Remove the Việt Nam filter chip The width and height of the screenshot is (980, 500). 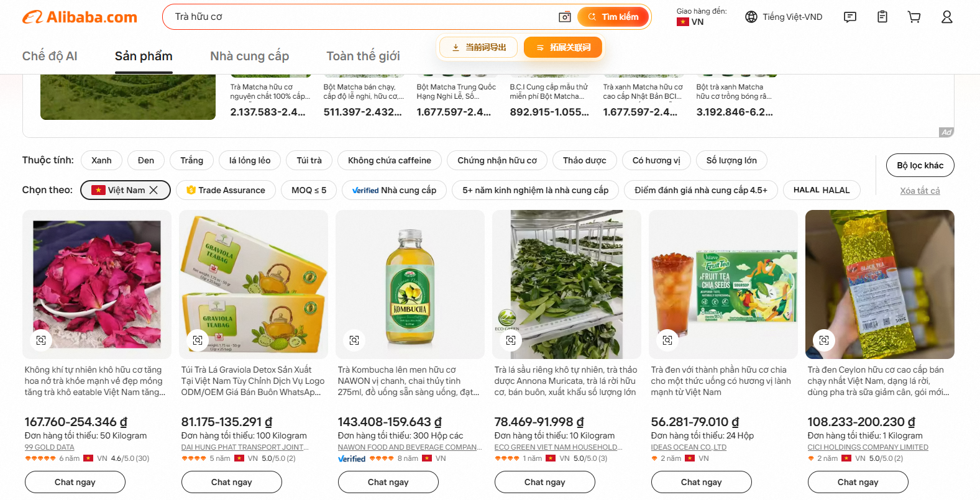(153, 190)
